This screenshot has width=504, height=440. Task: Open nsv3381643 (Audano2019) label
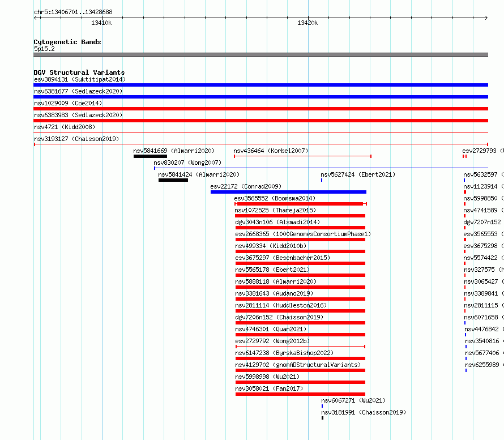[274, 293]
